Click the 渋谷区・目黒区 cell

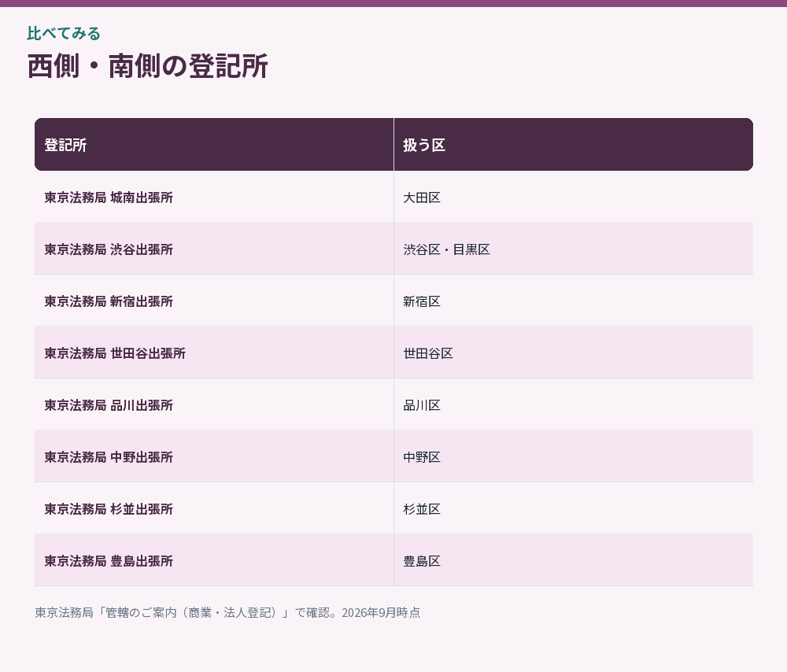coord(574,249)
